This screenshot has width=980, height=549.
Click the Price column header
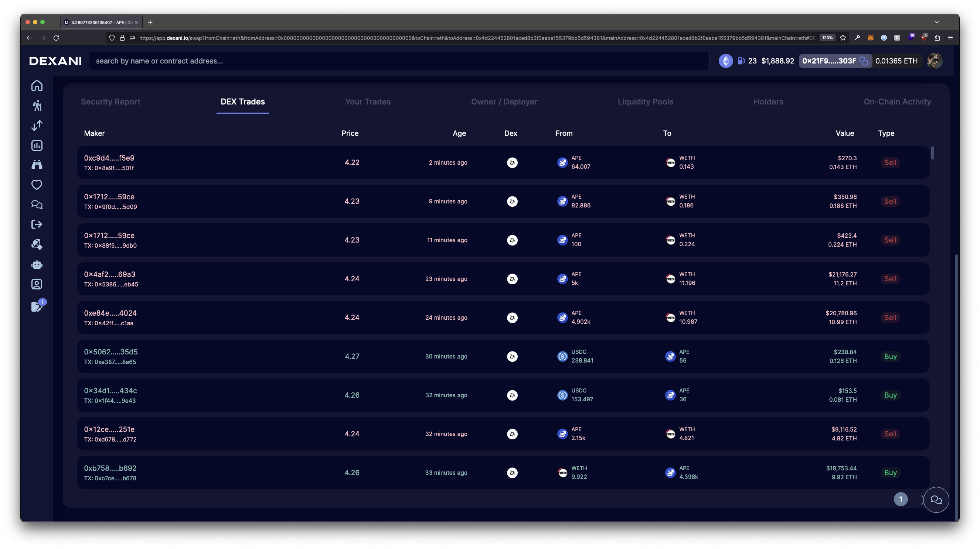point(350,133)
